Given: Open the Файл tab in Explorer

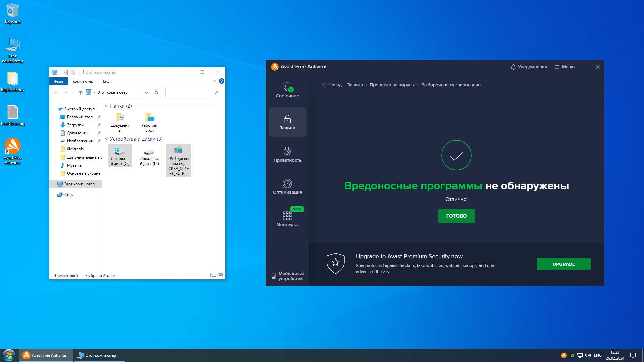Looking at the screenshot, I should 58,81.
